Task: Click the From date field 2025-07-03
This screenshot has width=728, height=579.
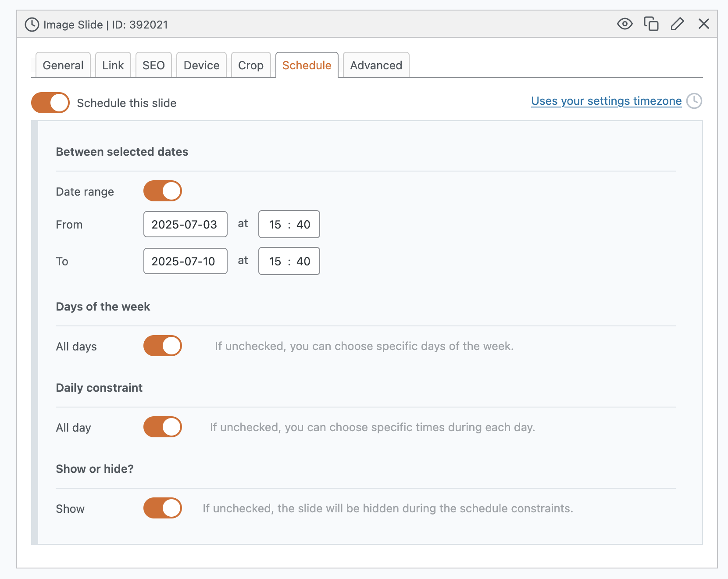Action: (x=185, y=225)
